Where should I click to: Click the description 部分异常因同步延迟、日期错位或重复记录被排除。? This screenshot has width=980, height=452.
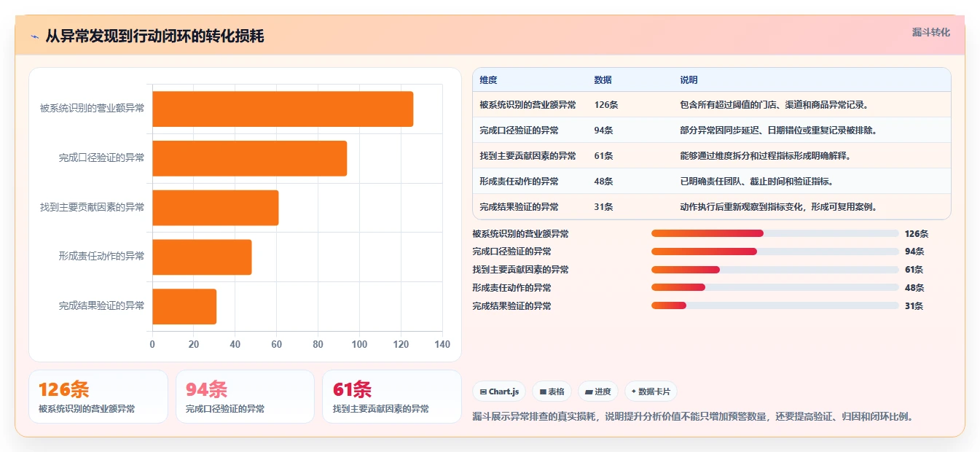[778, 130]
